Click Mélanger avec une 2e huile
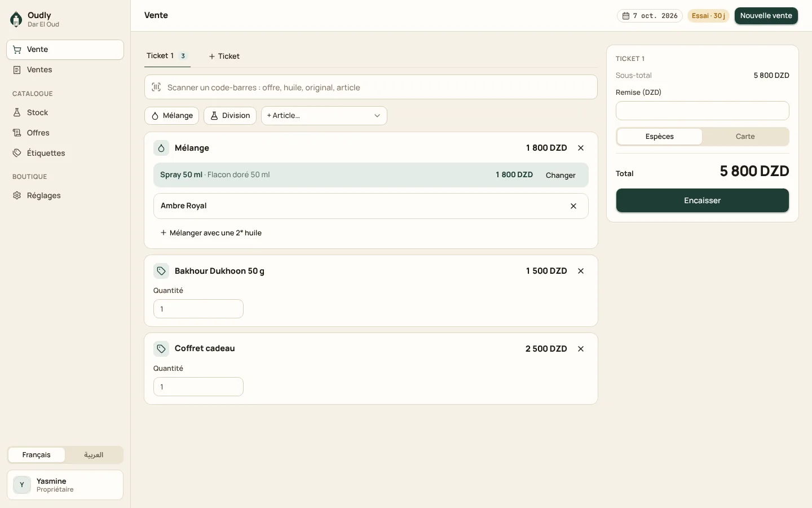812x508 pixels. click(x=211, y=233)
